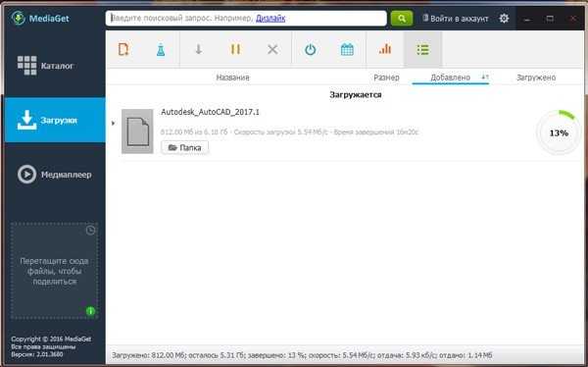This screenshot has height=367, width=588.
Task: Click the Дизайн example search link
Action: coord(270,18)
